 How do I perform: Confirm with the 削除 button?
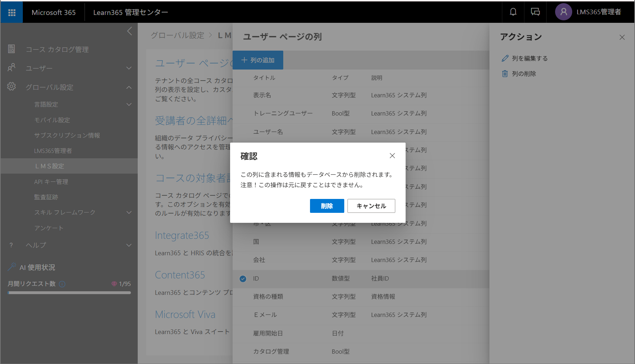327,206
